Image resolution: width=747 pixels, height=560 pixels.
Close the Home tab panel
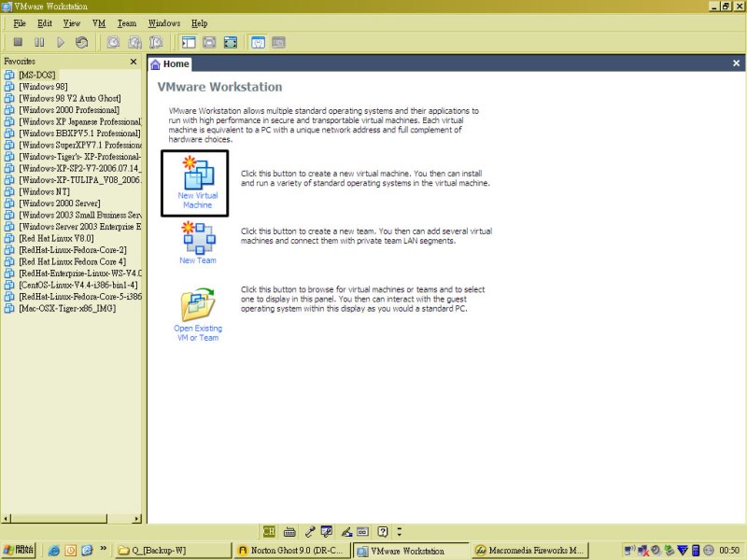[x=736, y=63]
